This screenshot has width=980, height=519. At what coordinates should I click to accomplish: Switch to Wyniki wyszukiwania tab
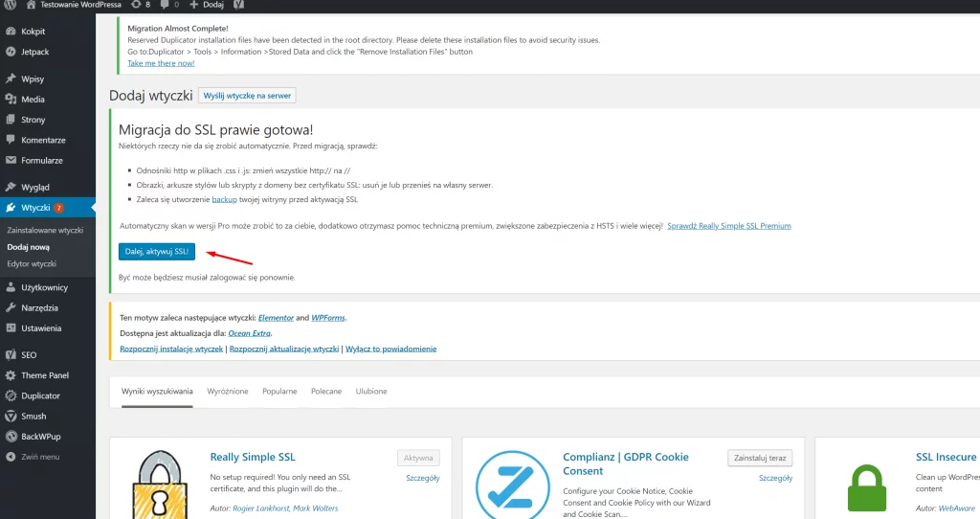[157, 392]
